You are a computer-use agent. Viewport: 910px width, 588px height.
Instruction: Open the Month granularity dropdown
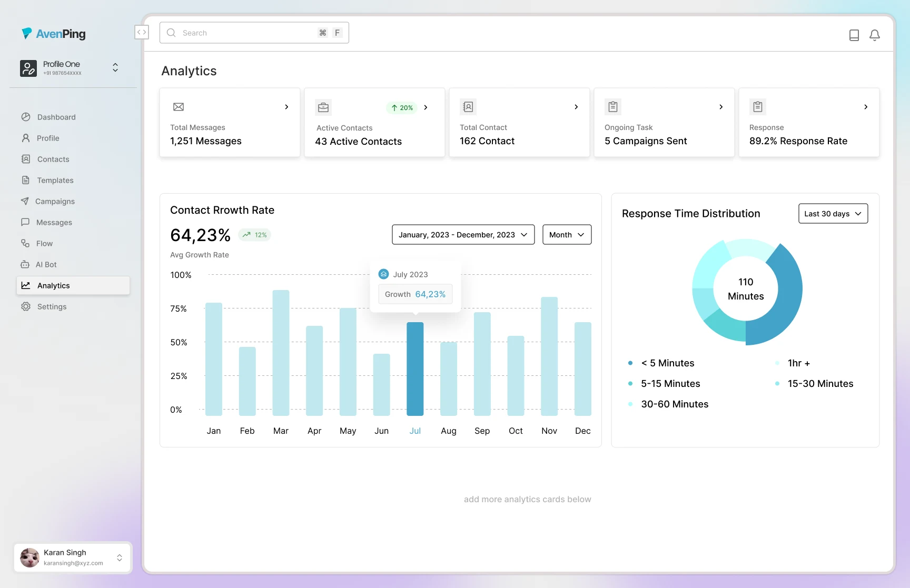click(x=567, y=235)
